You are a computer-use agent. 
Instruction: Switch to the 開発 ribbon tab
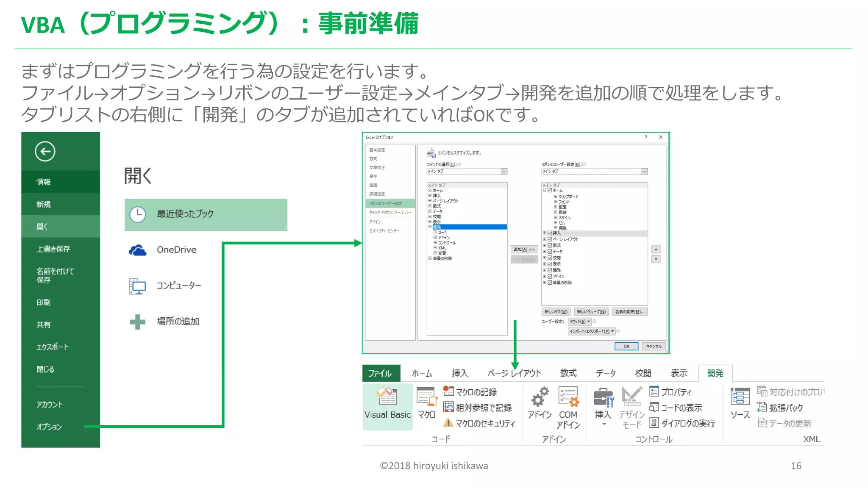[x=715, y=373]
